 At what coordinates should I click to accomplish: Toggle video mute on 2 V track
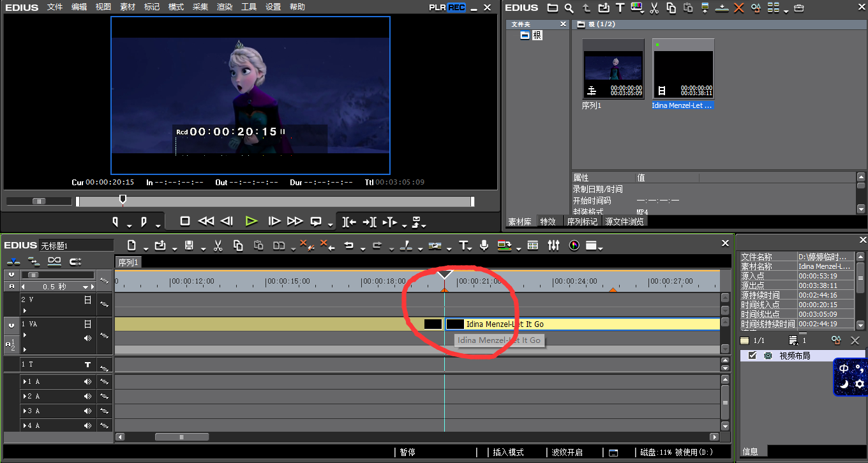click(88, 300)
